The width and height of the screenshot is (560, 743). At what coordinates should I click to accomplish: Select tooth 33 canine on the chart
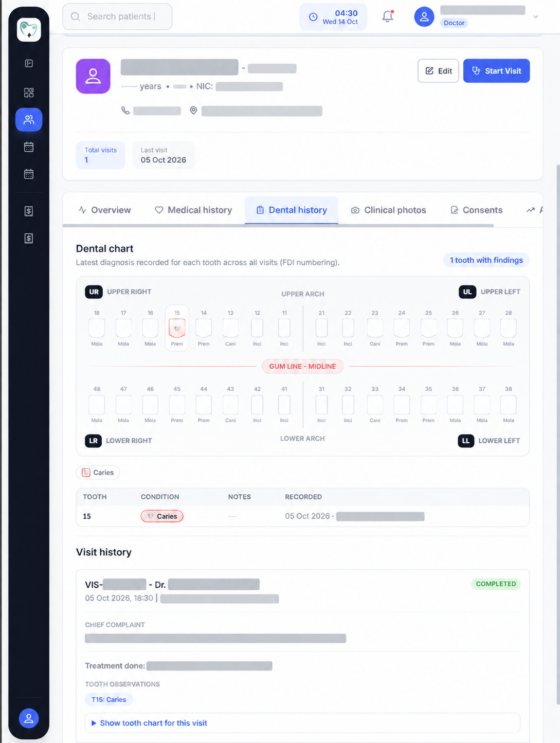375,405
